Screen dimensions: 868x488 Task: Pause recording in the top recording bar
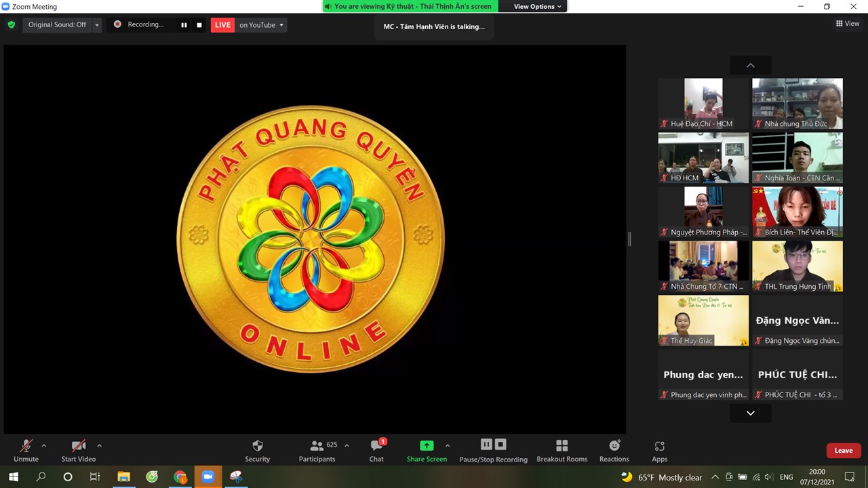(x=184, y=25)
